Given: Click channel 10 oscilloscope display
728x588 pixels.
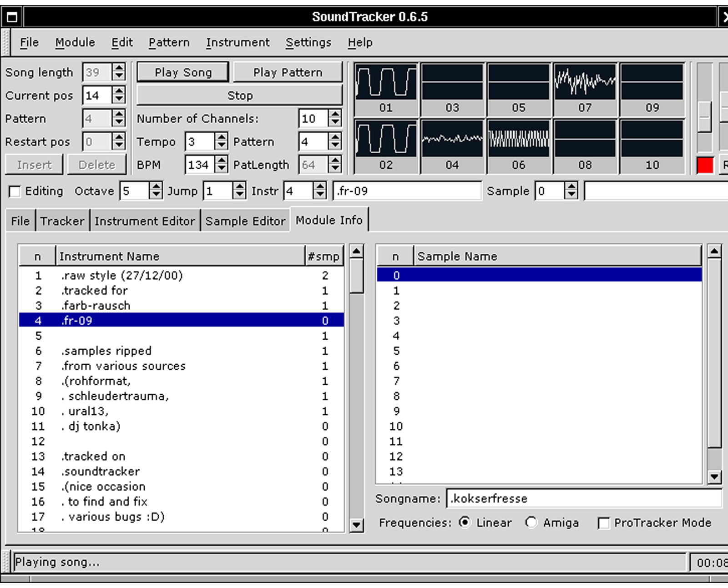Looking at the screenshot, I should tap(652, 139).
